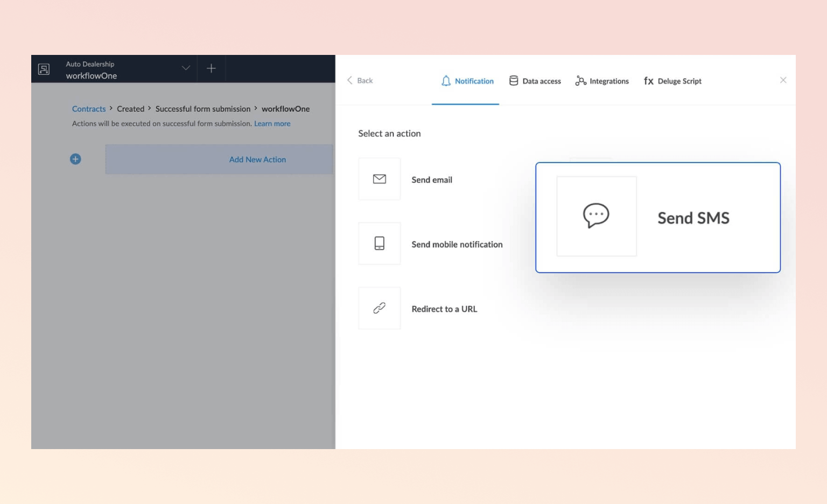Viewport: 827px width, 504px height.
Task: Pick the Redirect to a URL link icon
Action: 380,308
